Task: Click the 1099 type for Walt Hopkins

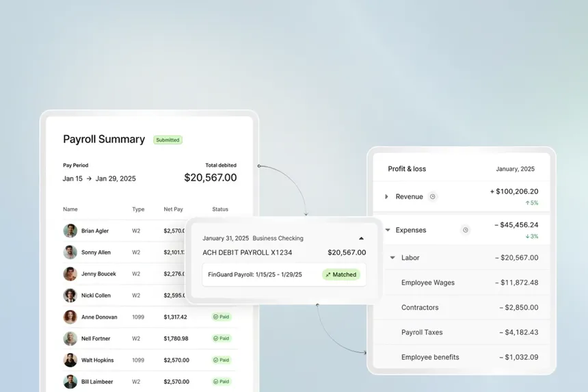Action: tap(138, 360)
